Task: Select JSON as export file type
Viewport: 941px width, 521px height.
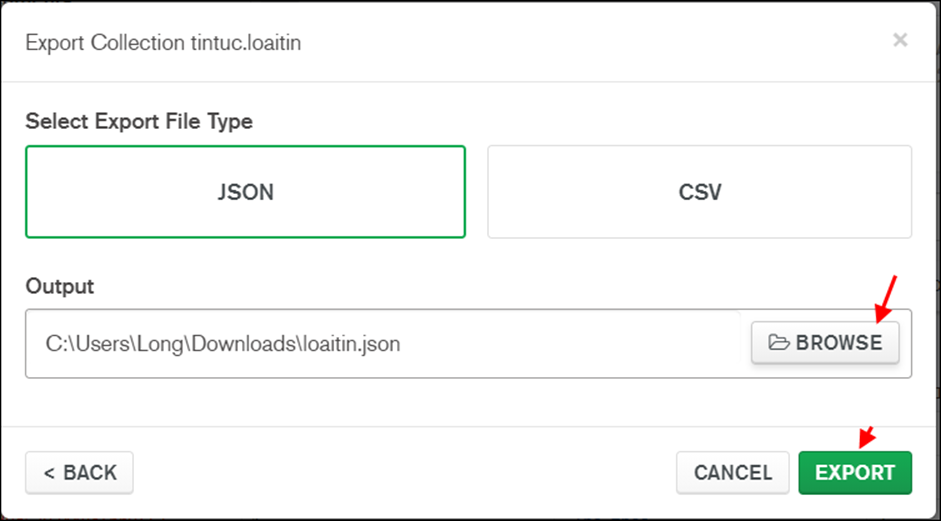Action: 245,192
